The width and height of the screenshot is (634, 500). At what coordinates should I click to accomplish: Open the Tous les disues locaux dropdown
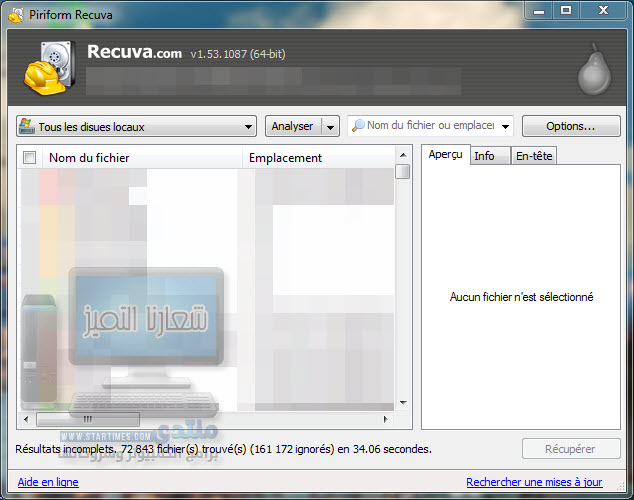coord(136,126)
